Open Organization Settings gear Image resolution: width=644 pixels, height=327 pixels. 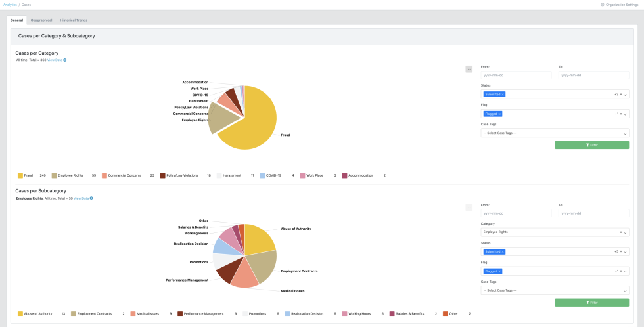(x=603, y=5)
